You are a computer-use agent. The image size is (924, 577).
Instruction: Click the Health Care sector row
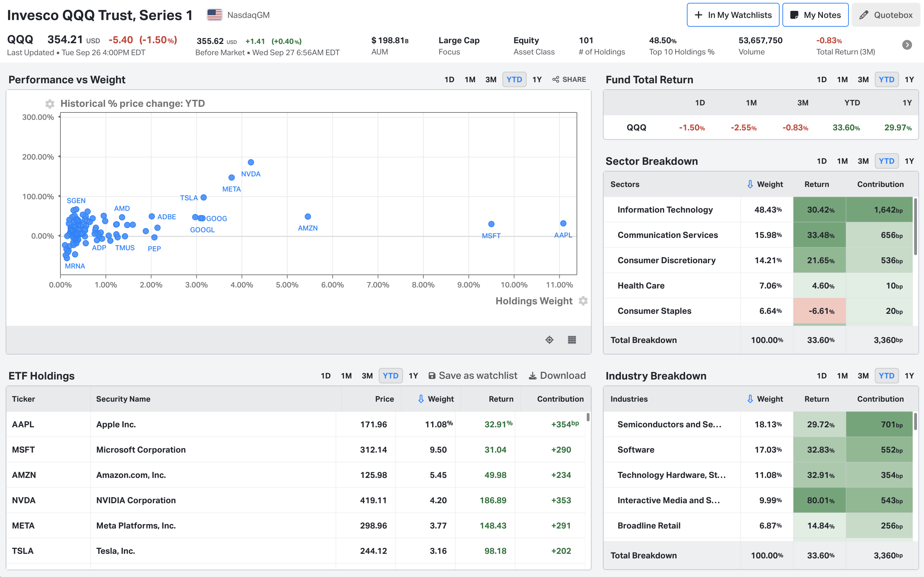[758, 285]
